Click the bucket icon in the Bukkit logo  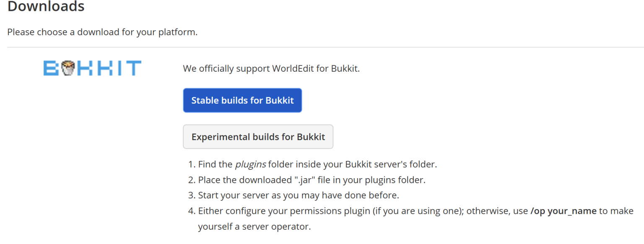68,68
